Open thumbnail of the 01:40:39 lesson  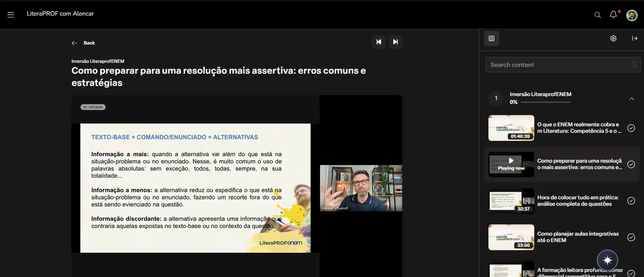pos(511,128)
